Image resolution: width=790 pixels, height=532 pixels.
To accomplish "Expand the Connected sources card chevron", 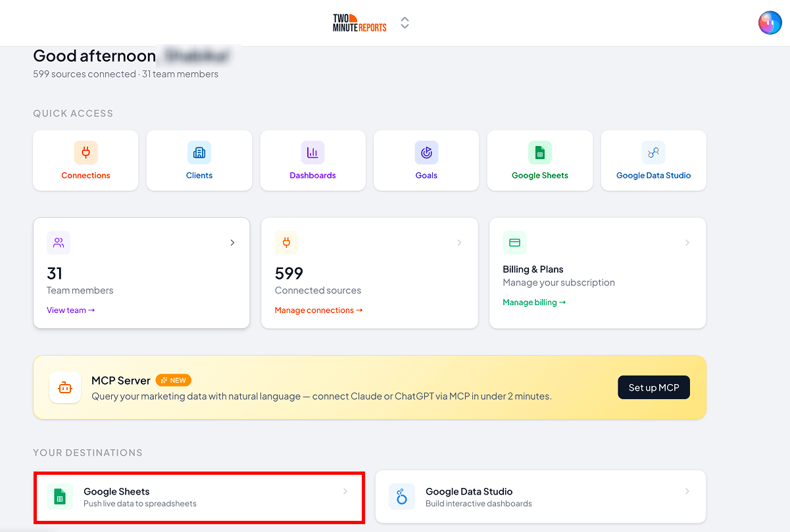I will click(460, 243).
